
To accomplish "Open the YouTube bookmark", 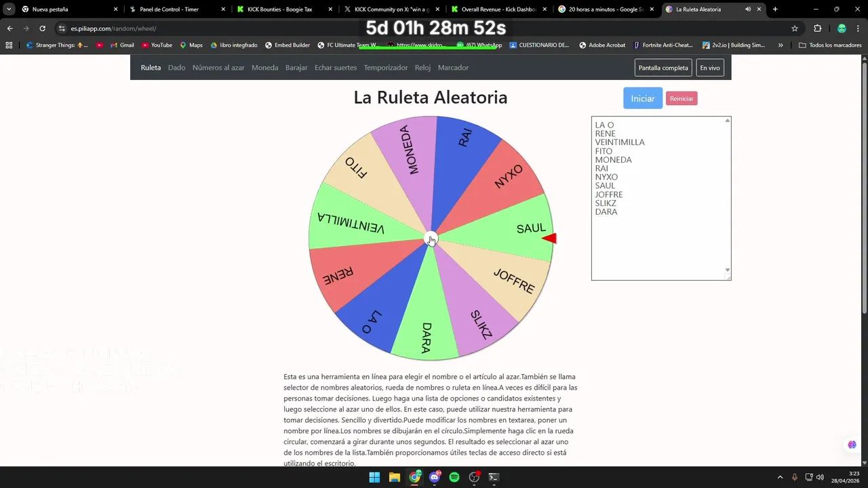I will 157,45.
